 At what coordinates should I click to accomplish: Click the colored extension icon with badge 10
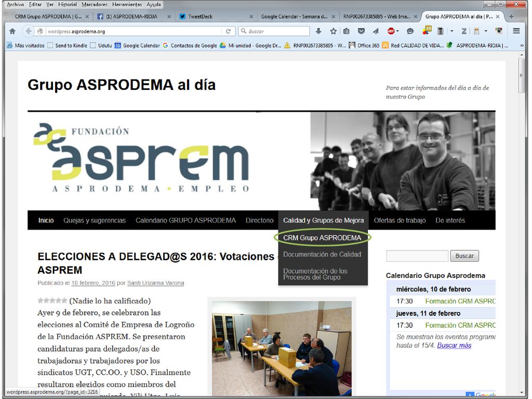point(427,31)
